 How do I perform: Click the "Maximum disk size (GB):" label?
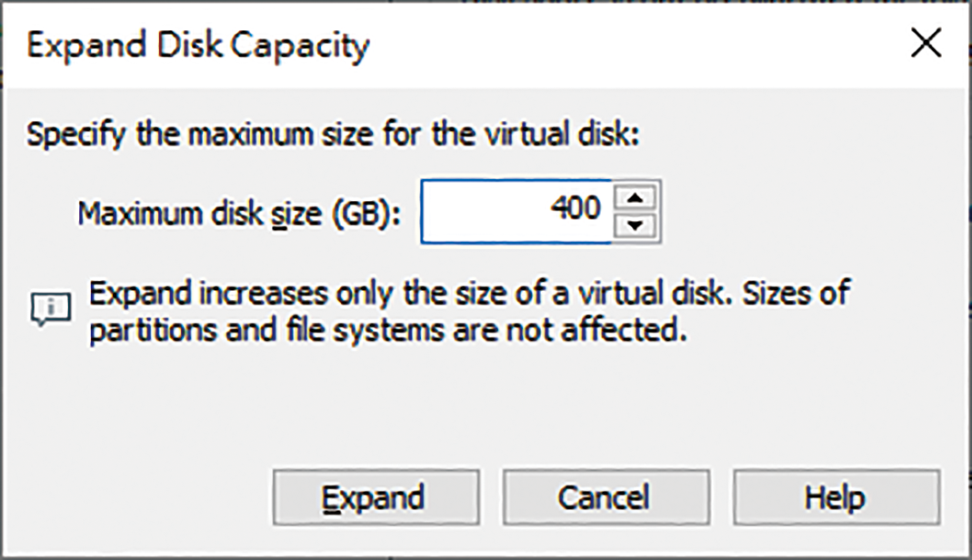coord(239,214)
